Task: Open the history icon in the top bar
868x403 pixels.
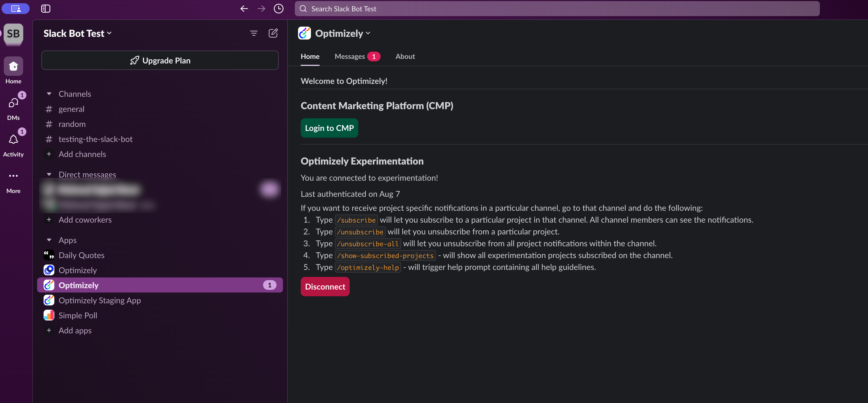Action: pos(279,8)
